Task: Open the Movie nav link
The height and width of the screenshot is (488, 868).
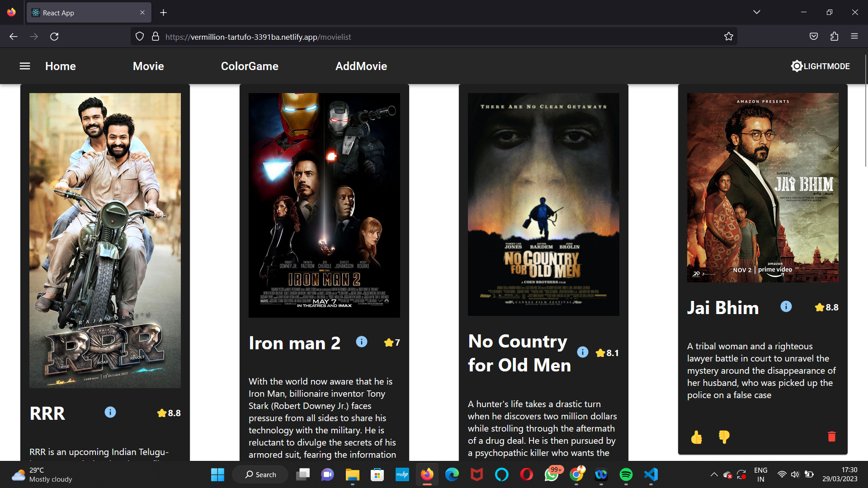Action: pyautogui.click(x=148, y=66)
